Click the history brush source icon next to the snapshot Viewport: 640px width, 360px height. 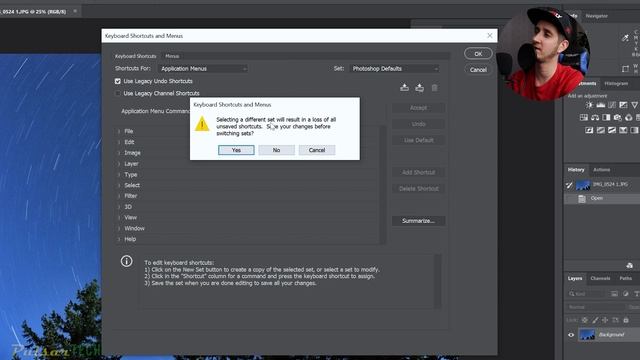tap(569, 185)
